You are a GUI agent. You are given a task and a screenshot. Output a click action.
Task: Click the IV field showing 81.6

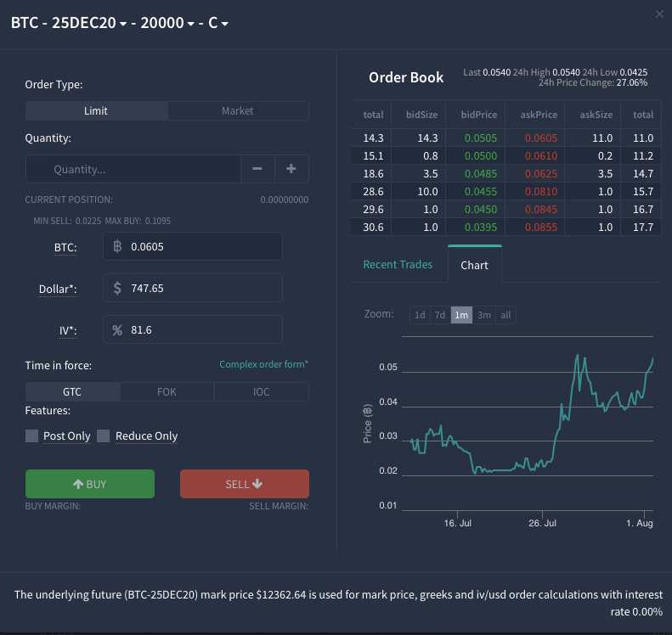tap(193, 329)
